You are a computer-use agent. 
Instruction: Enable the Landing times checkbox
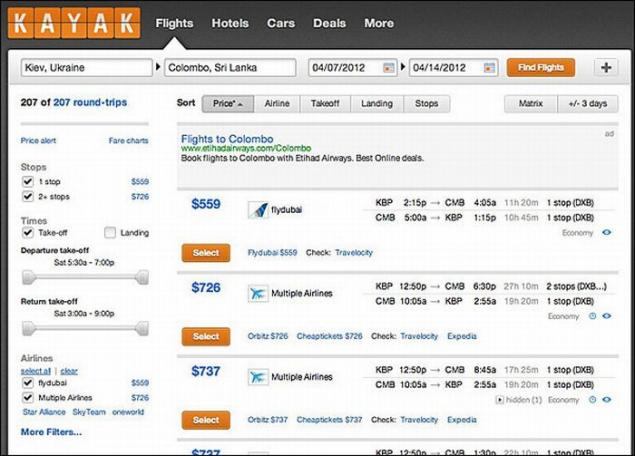coord(110,232)
